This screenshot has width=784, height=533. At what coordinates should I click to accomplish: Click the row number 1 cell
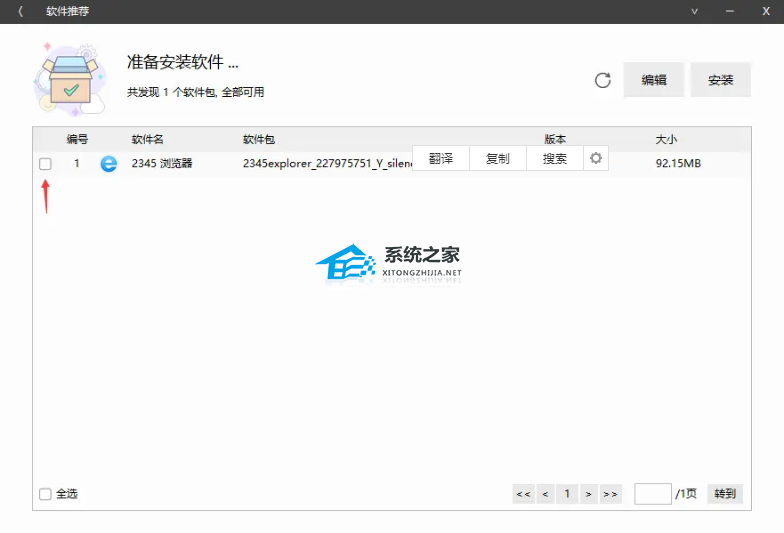76,164
